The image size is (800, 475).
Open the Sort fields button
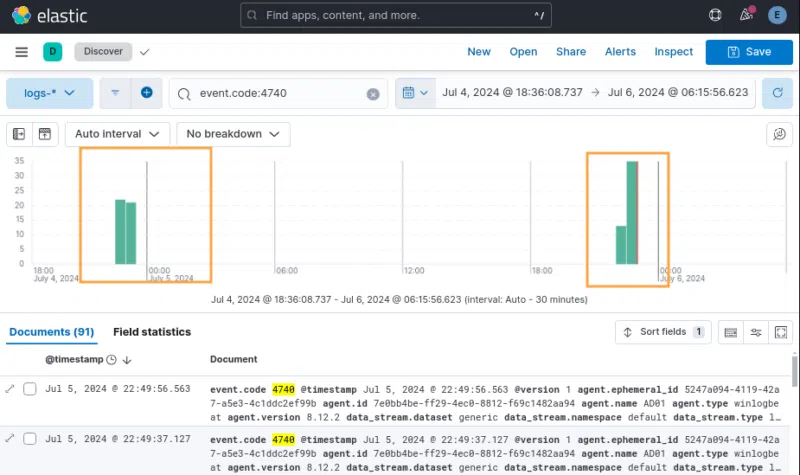(x=663, y=332)
